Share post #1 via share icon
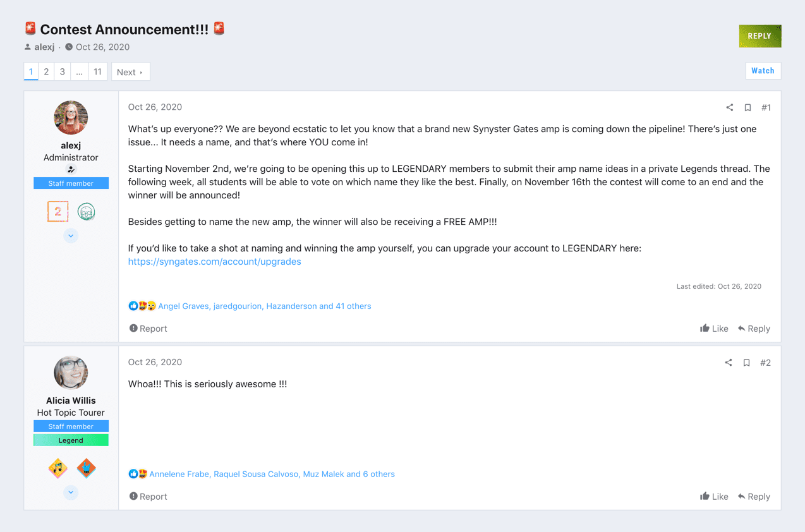This screenshot has height=532, width=805. (730, 107)
